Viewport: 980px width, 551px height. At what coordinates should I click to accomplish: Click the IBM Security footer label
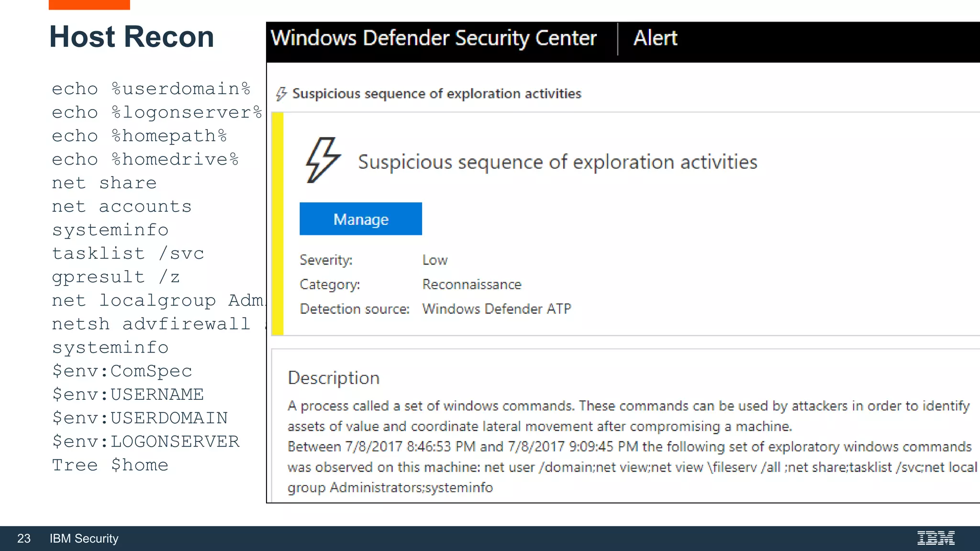(x=84, y=539)
